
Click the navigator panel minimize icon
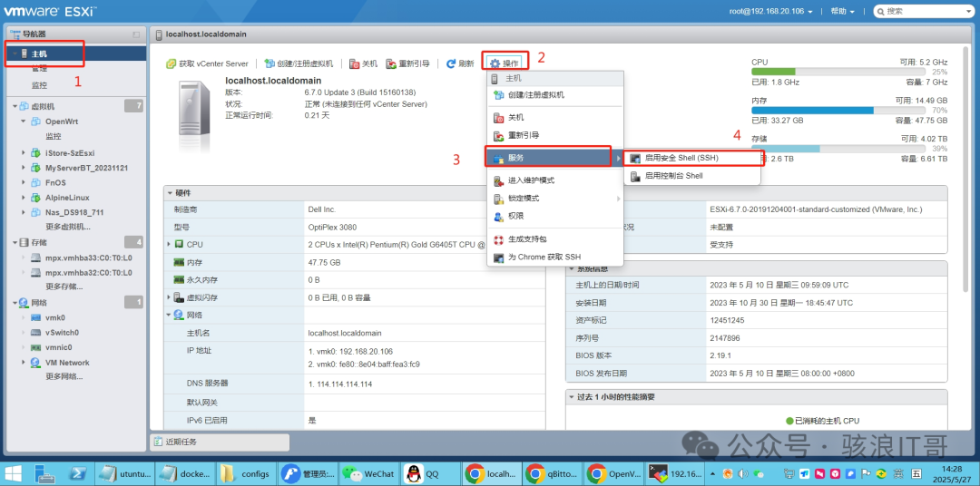(x=136, y=34)
